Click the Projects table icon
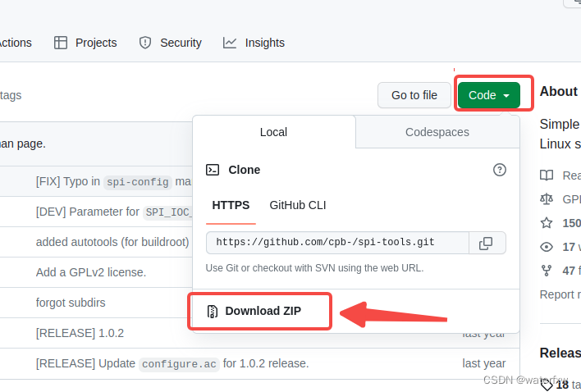 pos(61,43)
